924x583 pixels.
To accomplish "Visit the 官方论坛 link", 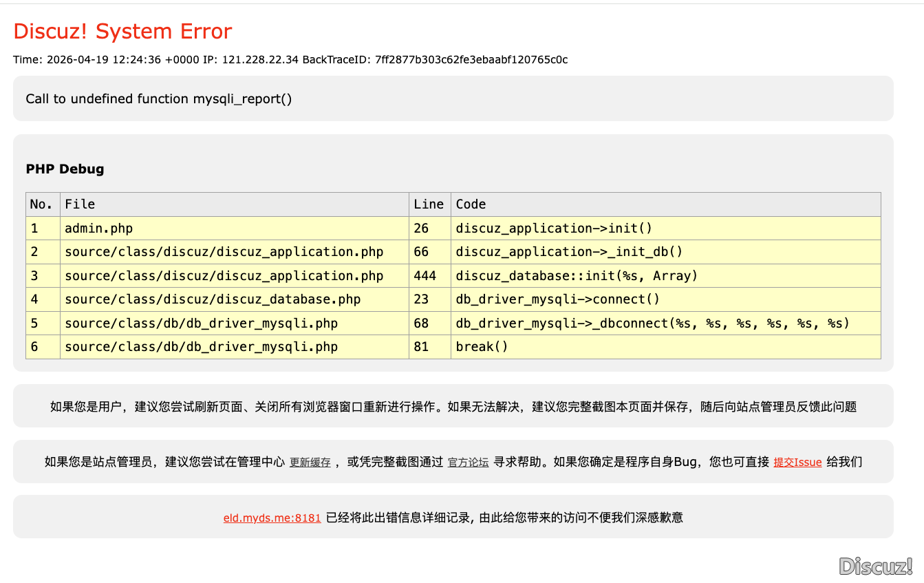I will tap(468, 463).
